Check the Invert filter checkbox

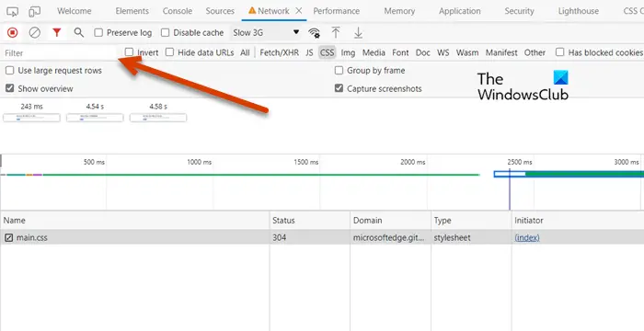[130, 52]
